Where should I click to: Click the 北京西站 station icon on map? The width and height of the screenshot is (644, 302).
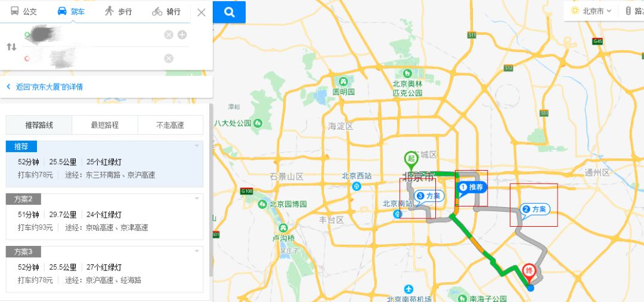[x=357, y=186]
